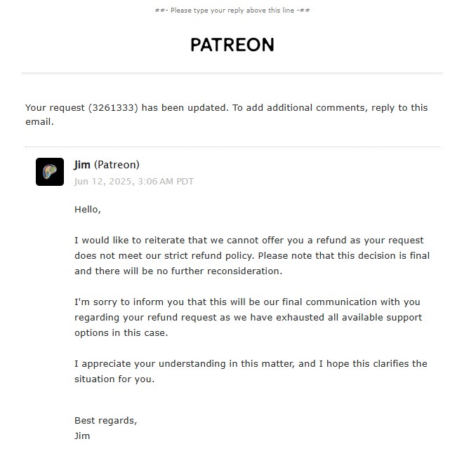Click the request number 3261333
Viewport: 476px width, 472px height.
tap(113, 108)
